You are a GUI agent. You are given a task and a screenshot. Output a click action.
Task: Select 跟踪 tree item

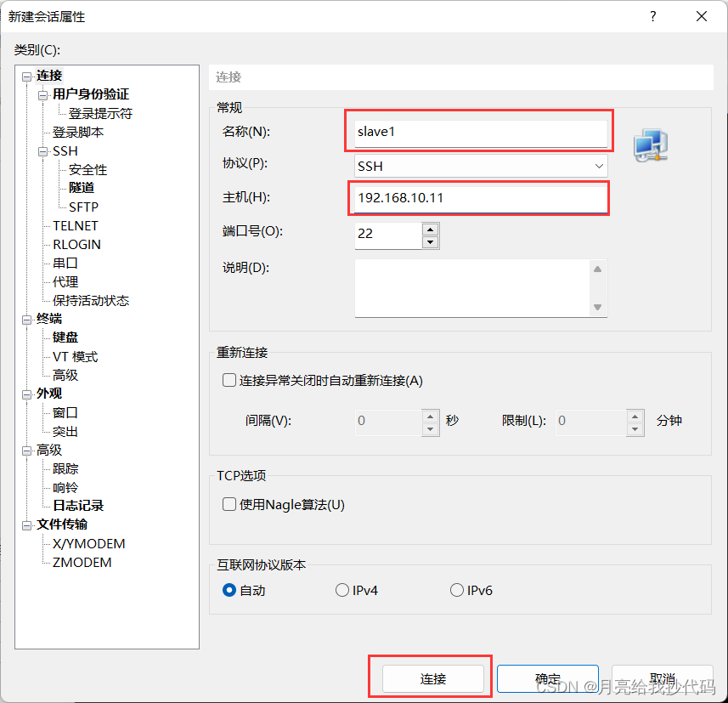pos(65,469)
